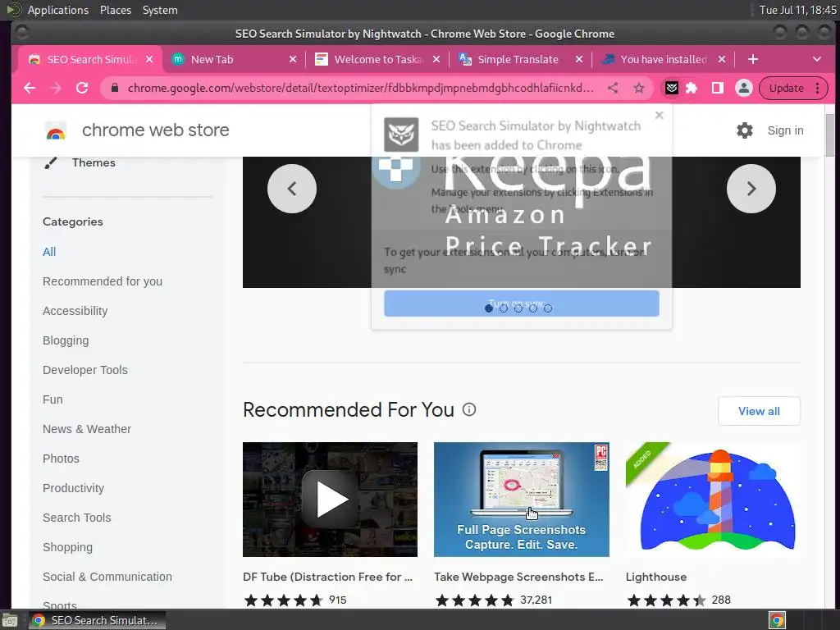Click View all recommended extensions

pyautogui.click(x=759, y=411)
